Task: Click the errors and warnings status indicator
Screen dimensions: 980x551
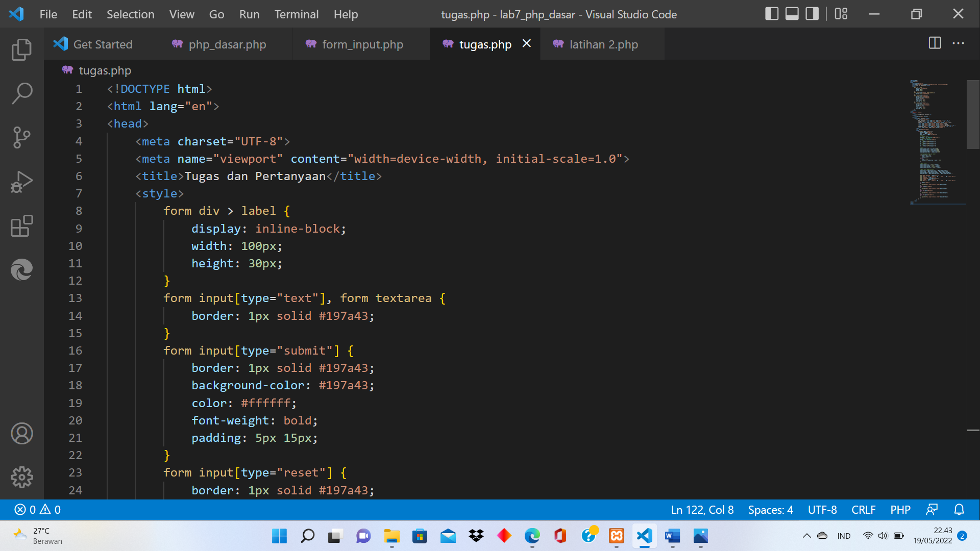Action: coord(38,510)
